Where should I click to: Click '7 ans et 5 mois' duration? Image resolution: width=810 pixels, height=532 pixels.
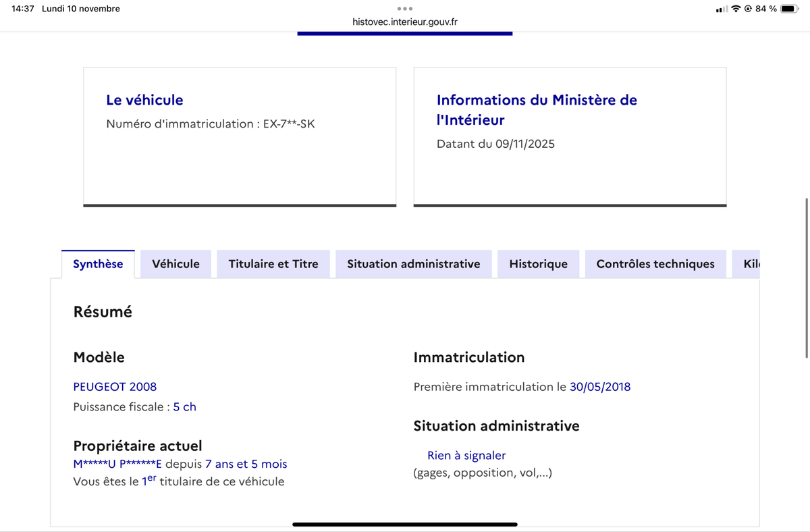pyautogui.click(x=246, y=464)
